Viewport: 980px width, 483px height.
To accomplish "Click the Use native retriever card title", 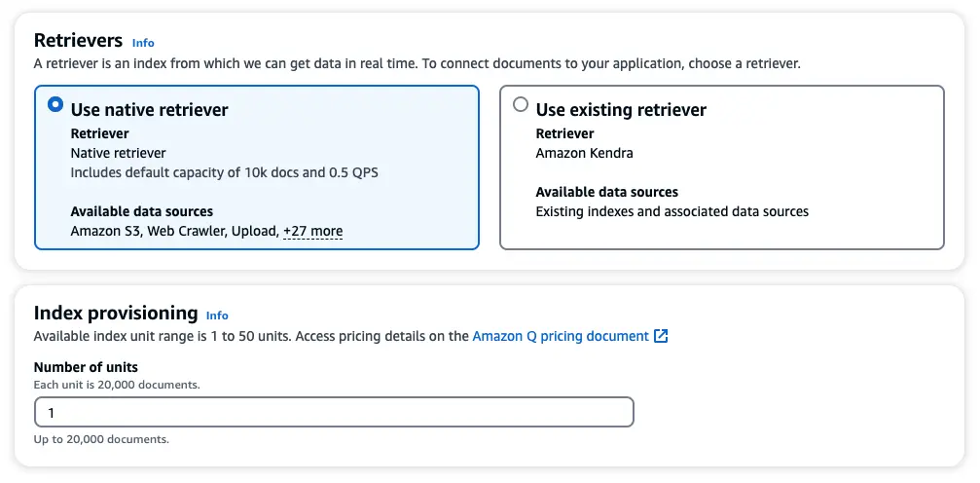I will [x=149, y=110].
